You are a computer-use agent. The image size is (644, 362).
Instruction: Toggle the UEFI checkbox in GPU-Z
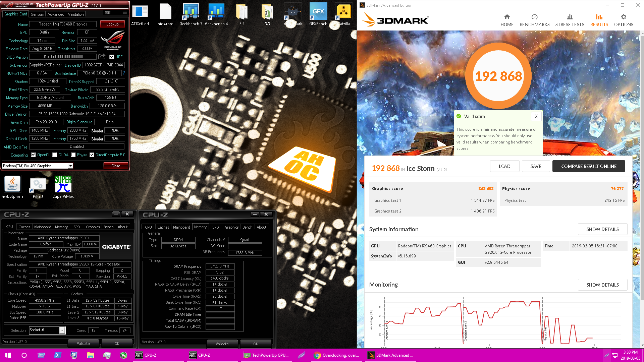click(x=111, y=57)
